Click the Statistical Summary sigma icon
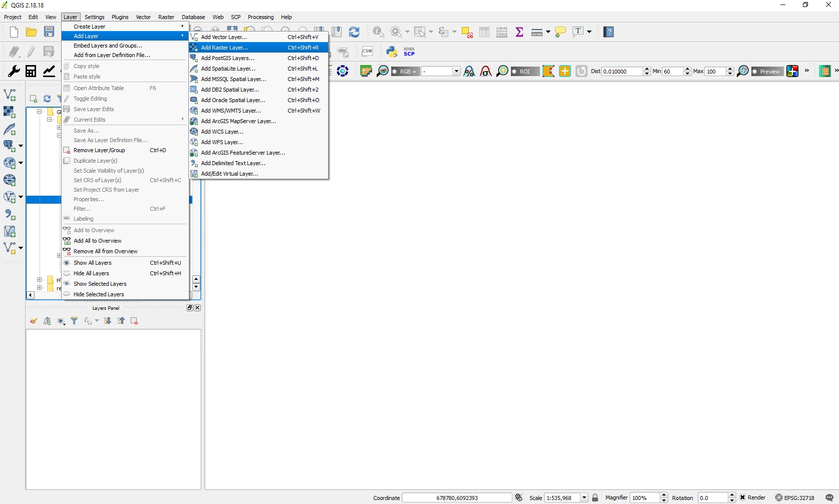This screenshot has width=839, height=504. [x=519, y=32]
